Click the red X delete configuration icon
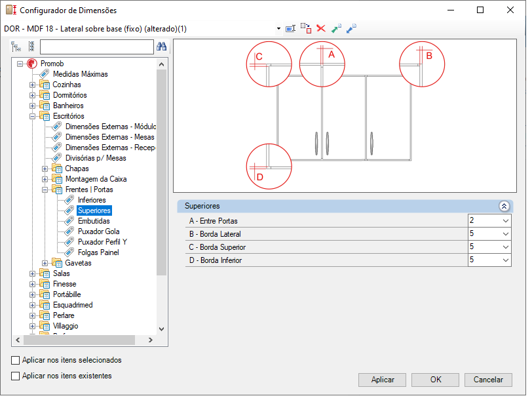 pos(320,28)
